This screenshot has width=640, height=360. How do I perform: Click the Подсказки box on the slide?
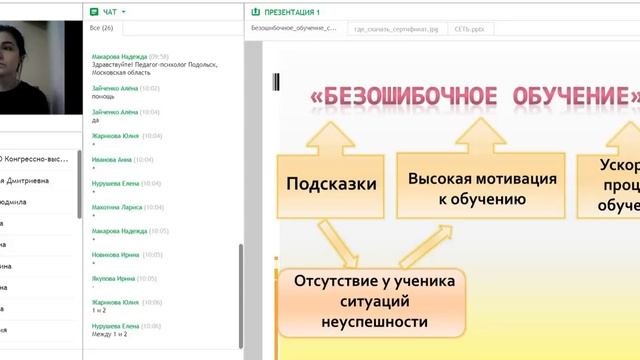point(331,186)
